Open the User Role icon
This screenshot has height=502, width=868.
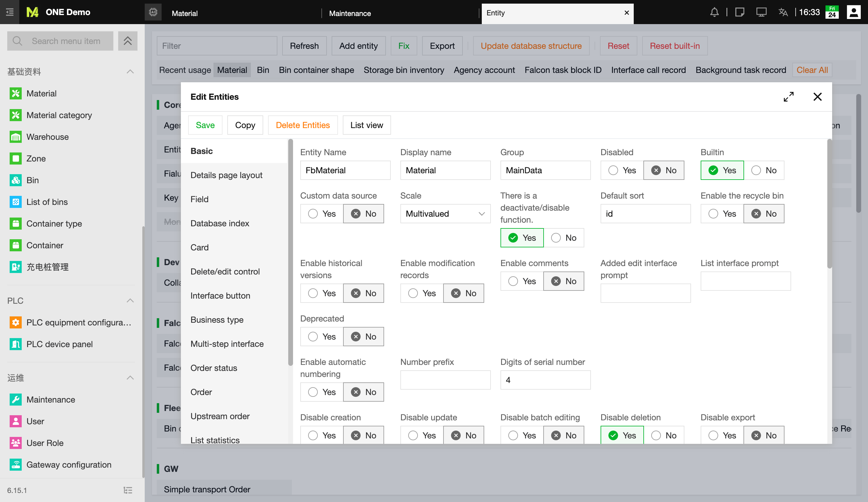15,443
